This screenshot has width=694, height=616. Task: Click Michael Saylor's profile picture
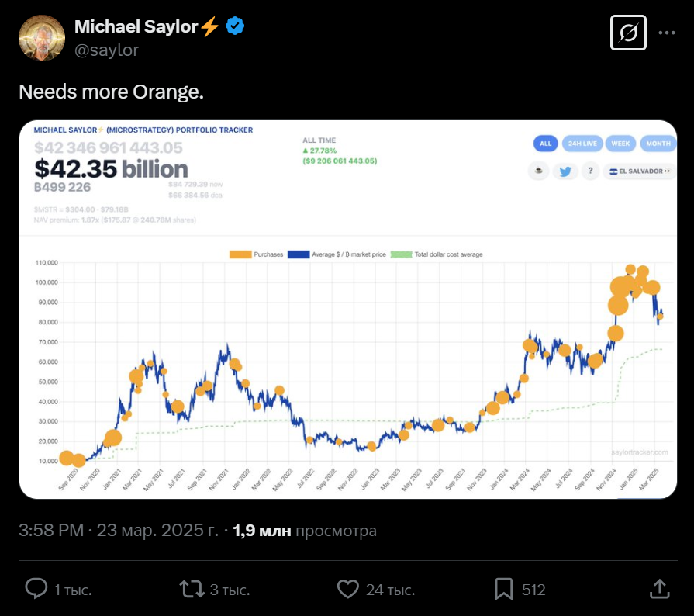point(43,37)
